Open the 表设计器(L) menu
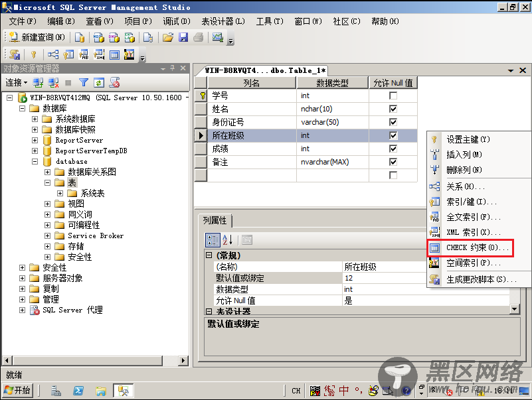Image resolution: width=532 pixels, height=400 pixels. (x=223, y=21)
